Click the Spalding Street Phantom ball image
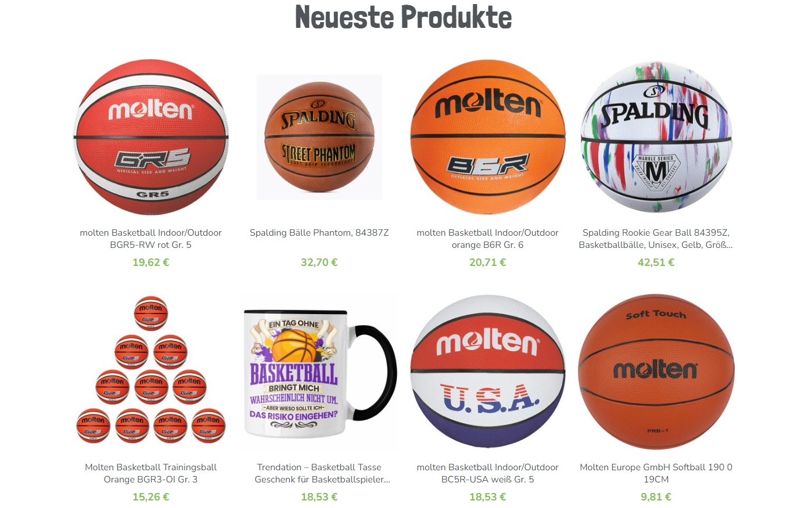 click(x=319, y=137)
